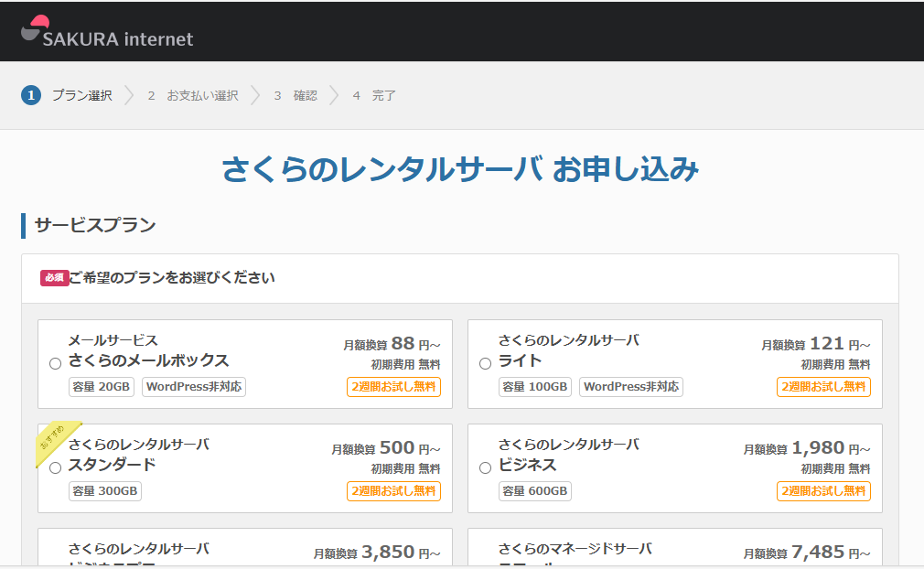
Task: Click the 容量 600GB tag
Action: click(535, 490)
